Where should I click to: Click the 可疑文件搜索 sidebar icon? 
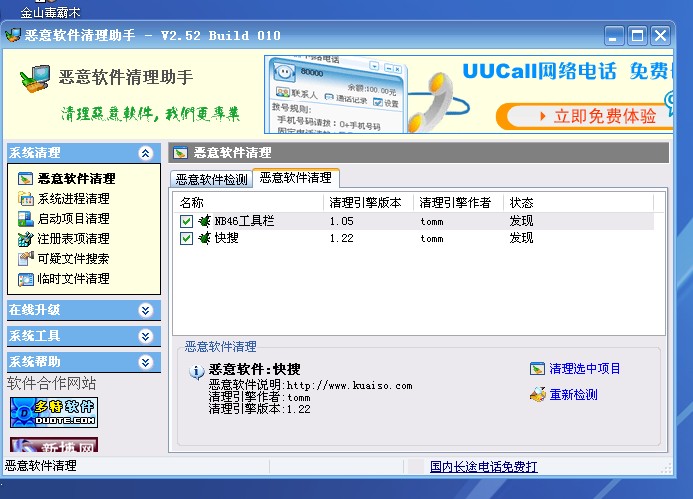25,259
